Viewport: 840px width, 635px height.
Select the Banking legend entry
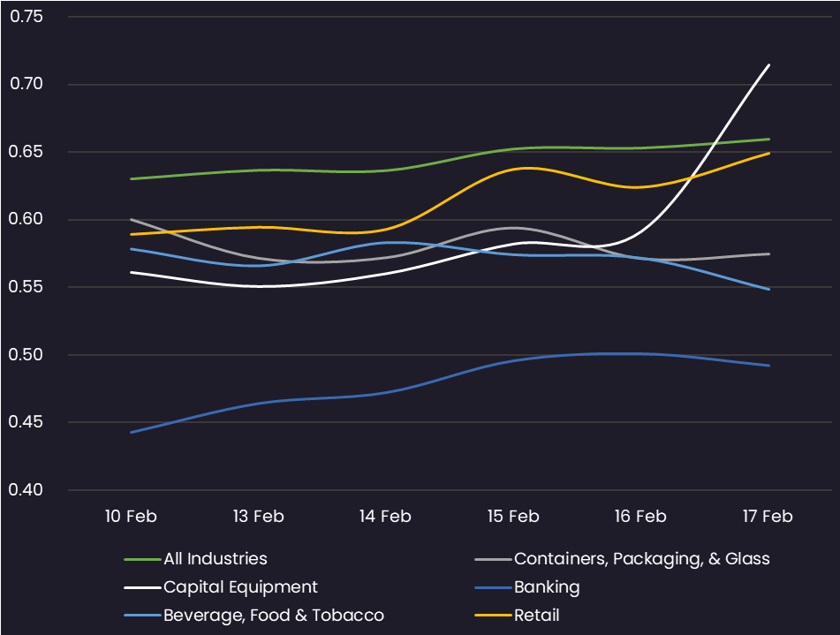(x=547, y=587)
